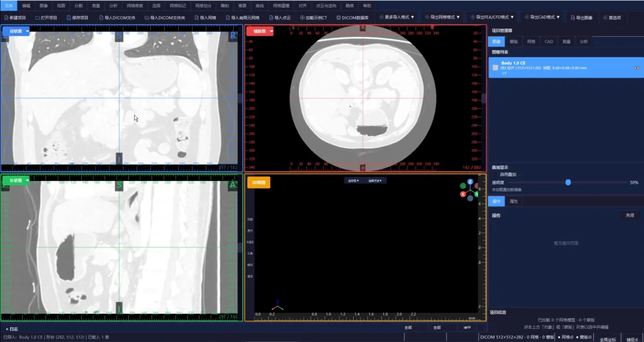Click the 全局坐标 status bar button

point(608,340)
